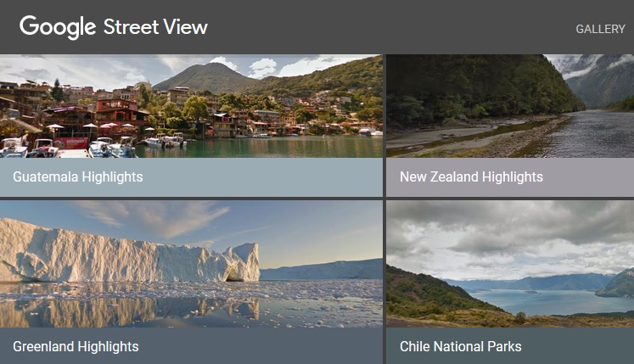Click the Guatemala Highlights caption text

(x=78, y=177)
